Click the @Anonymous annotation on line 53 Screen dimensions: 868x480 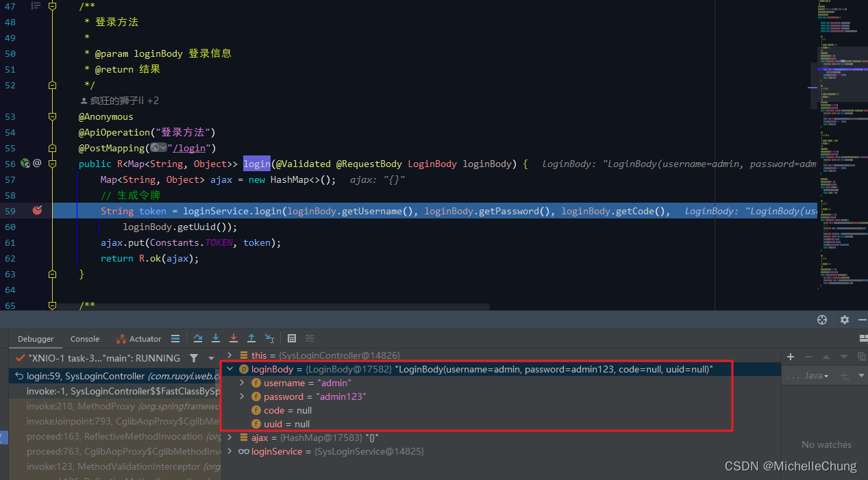tap(106, 116)
